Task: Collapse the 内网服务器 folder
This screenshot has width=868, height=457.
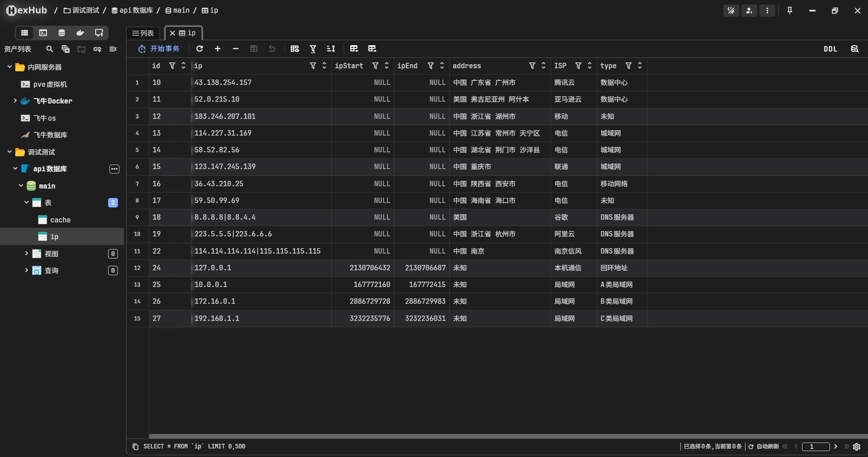Action: coord(9,67)
